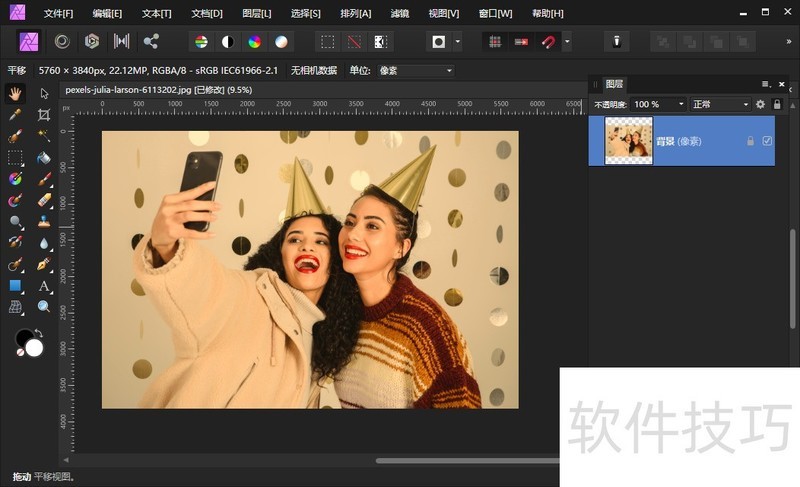Select the Blur Brush droplet tool
Viewport: 800px width, 487px height.
click(x=44, y=243)
